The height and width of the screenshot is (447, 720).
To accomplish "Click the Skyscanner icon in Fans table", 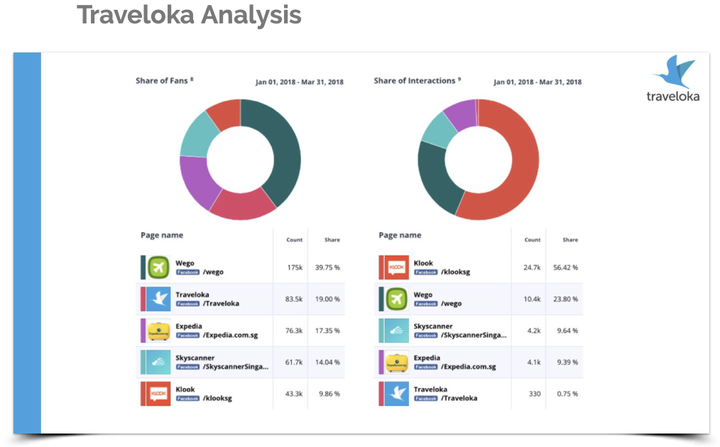I will 158,362.
